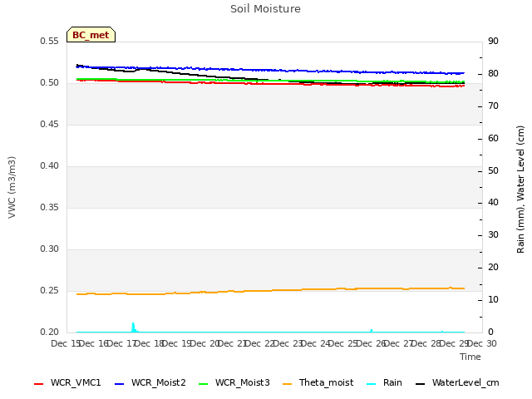Click the Rain (mm), Water Level (cm) axis label
The image size is (532, 399).
(x=520, y=190)
